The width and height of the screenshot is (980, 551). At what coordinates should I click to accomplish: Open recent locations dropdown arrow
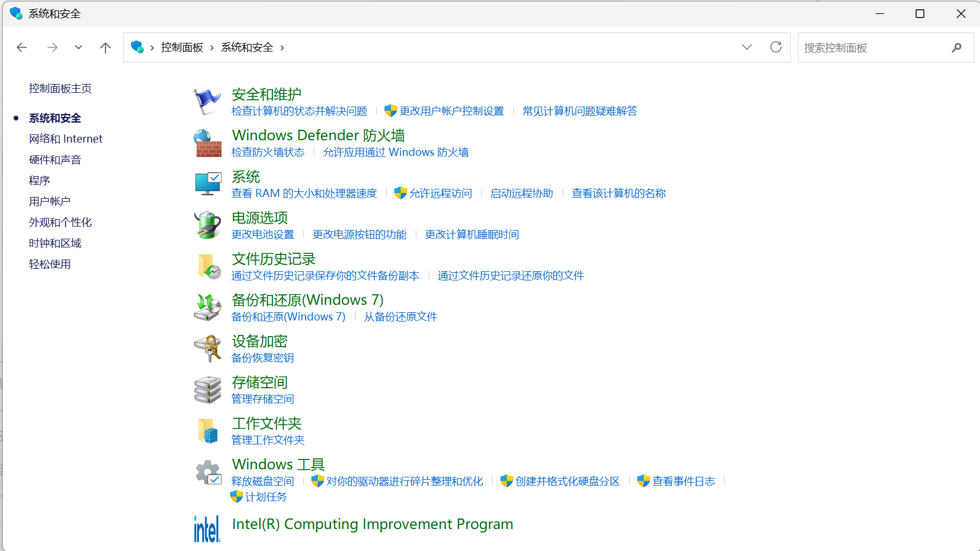pyautogui.click(x=78, y=48)
